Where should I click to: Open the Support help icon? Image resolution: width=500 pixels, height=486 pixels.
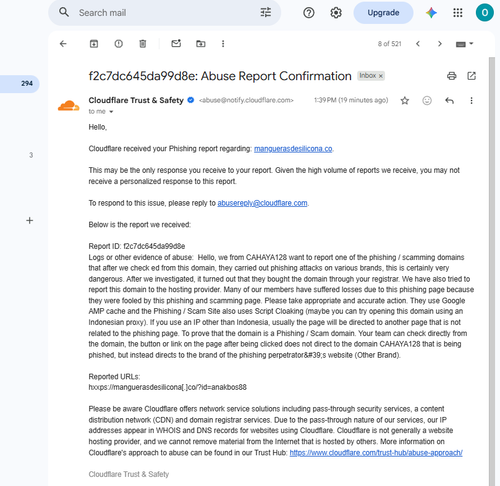point(309,13)
